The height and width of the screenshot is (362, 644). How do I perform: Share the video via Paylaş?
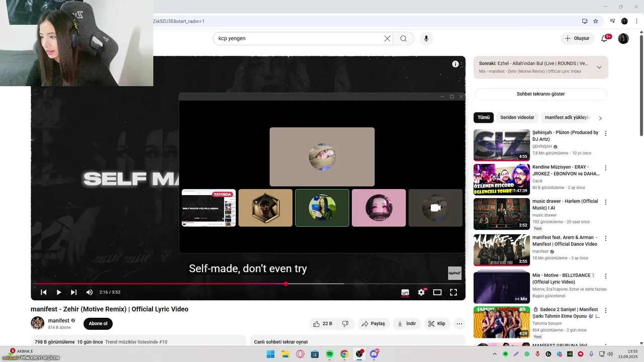(x=373, y=324)
